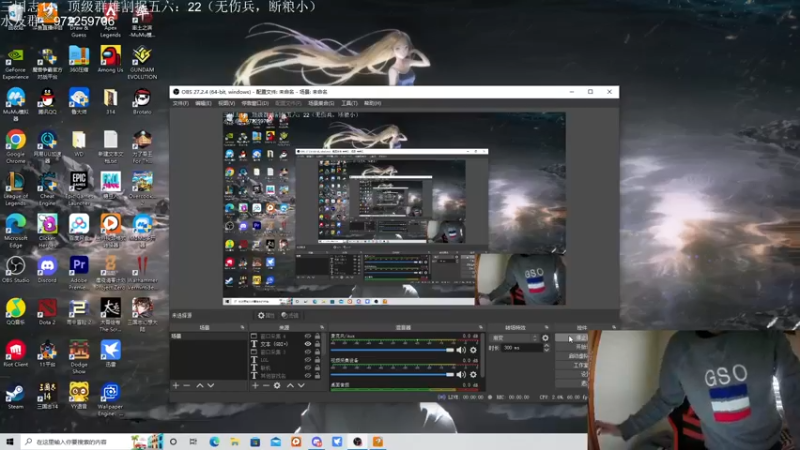This screenshot has width=800, height=450.
Task: Toggle visibility of fifth source row
Action: tap(308, 368)
